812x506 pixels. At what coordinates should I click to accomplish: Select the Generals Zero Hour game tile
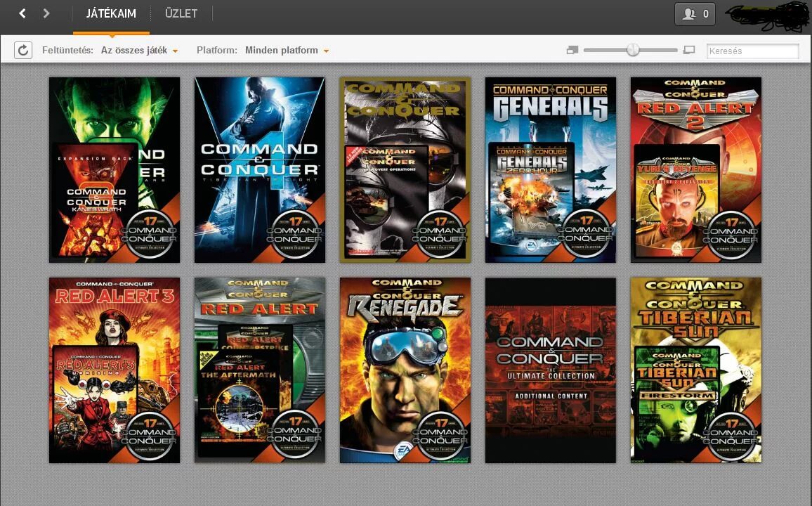point(551,170)
